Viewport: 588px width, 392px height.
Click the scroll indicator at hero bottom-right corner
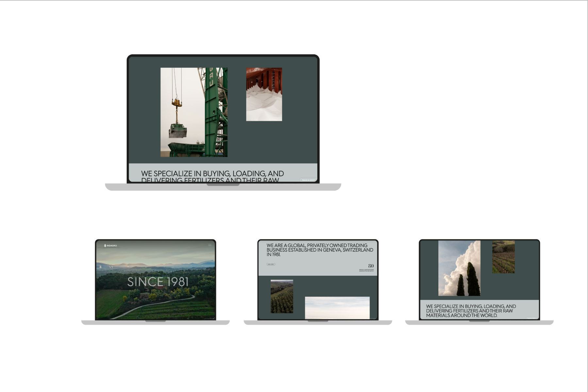point(209,318)
